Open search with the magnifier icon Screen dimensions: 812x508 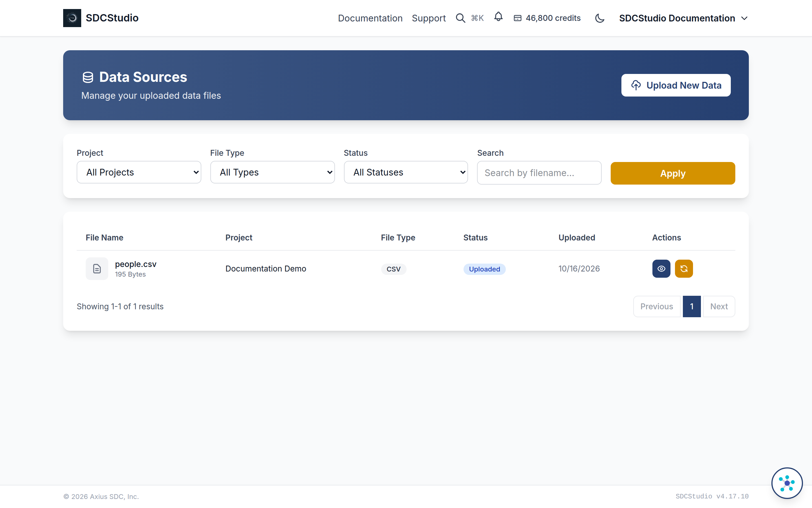tap(460, 18)
